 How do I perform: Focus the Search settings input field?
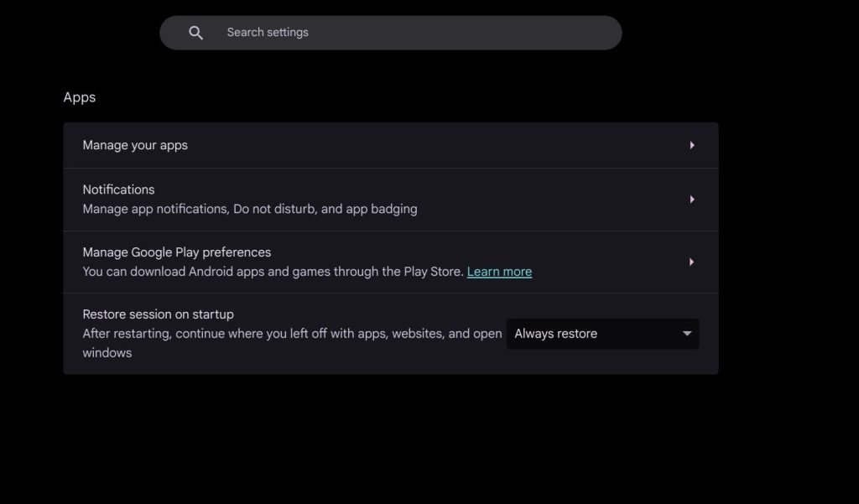point(403,33)
